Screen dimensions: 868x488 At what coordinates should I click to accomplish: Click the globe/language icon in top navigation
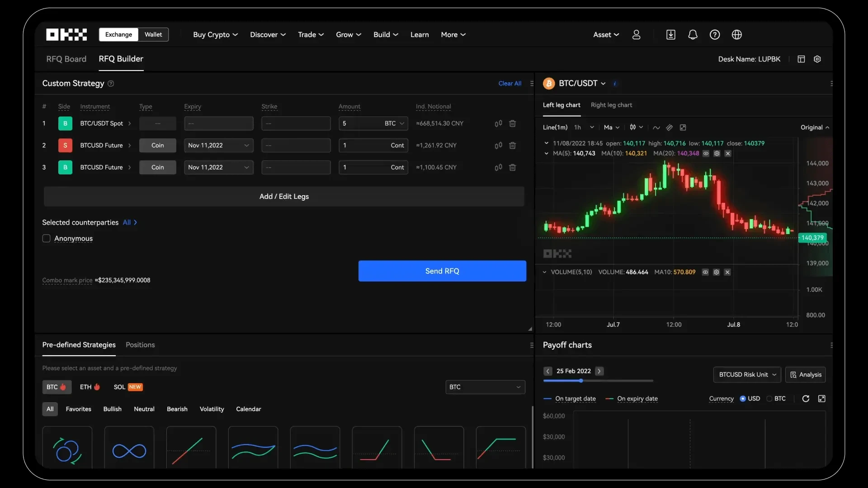tap(737, 34)
